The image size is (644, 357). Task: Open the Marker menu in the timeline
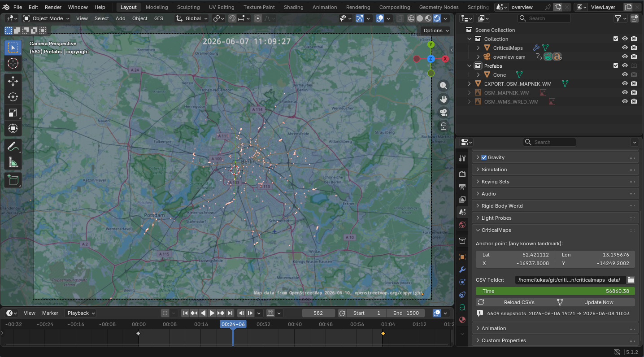click(50, 313)
